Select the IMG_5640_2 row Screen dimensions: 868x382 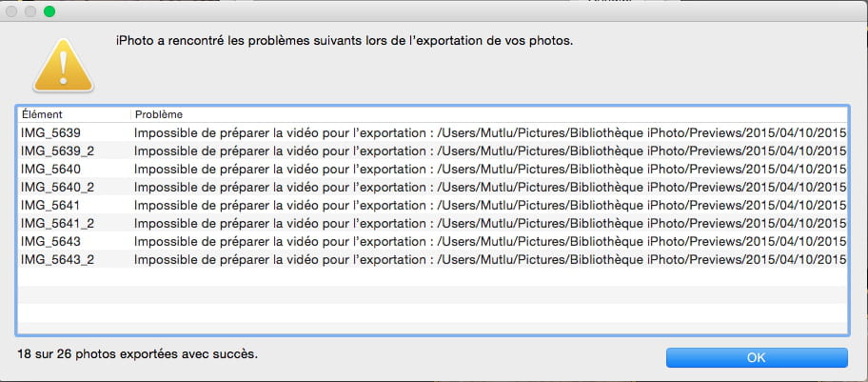432,187
